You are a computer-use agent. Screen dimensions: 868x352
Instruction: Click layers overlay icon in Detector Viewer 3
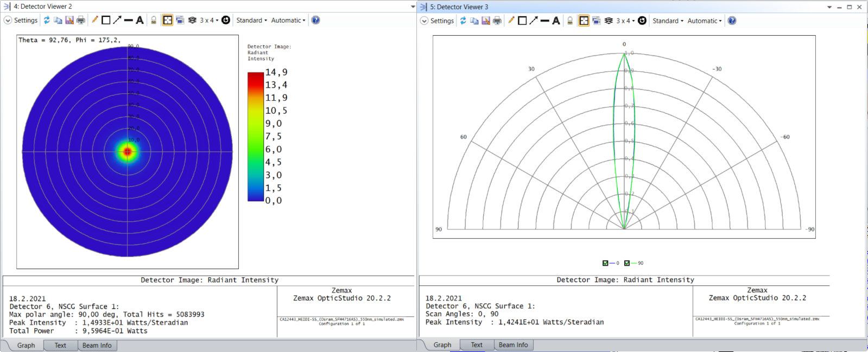pos(609,21)
